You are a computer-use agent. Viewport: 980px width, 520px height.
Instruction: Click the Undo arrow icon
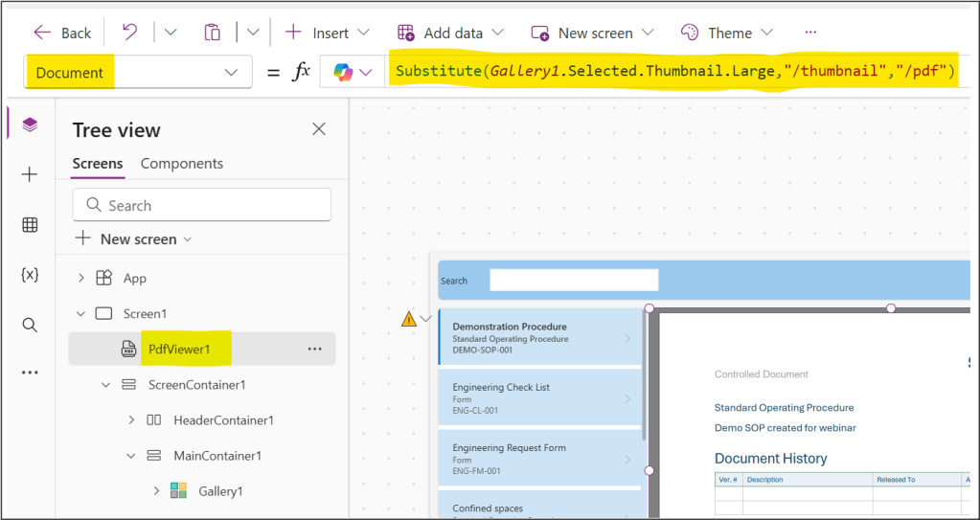click(129, 33)
